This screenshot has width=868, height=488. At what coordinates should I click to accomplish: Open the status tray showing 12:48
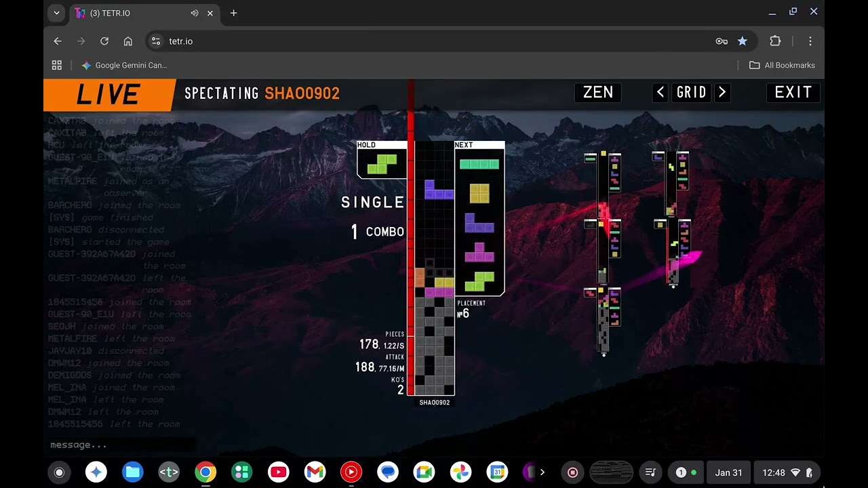tap(787, 472)
